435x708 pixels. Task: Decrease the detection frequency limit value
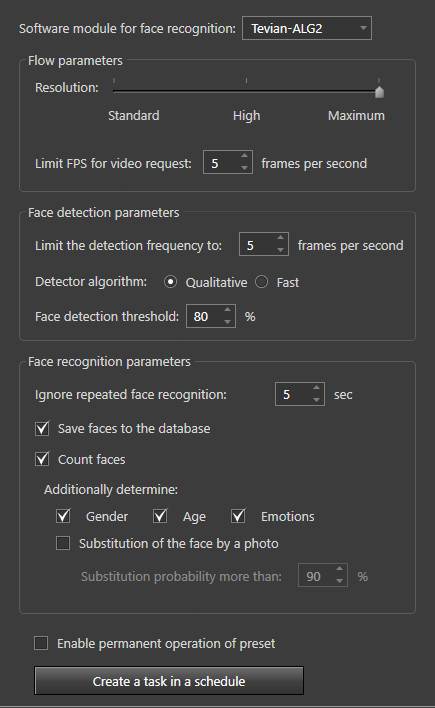pyautogui.click(x=281, y=250)
